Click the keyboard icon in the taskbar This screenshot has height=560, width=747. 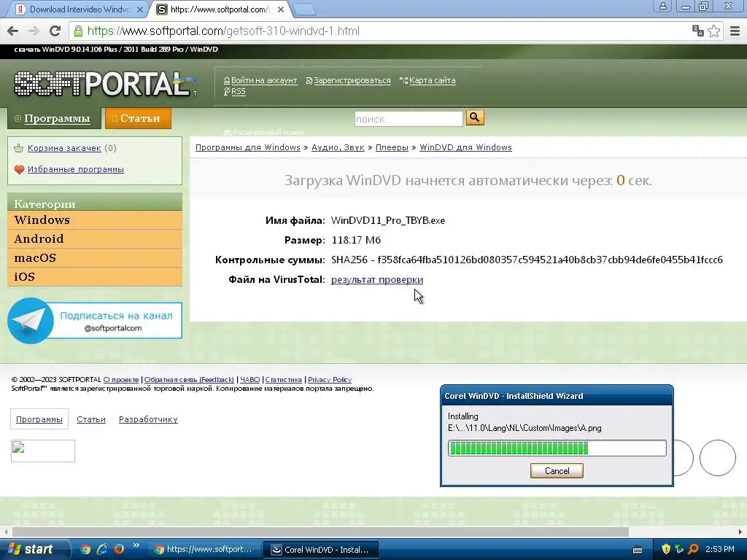click(x=638, y=550)
